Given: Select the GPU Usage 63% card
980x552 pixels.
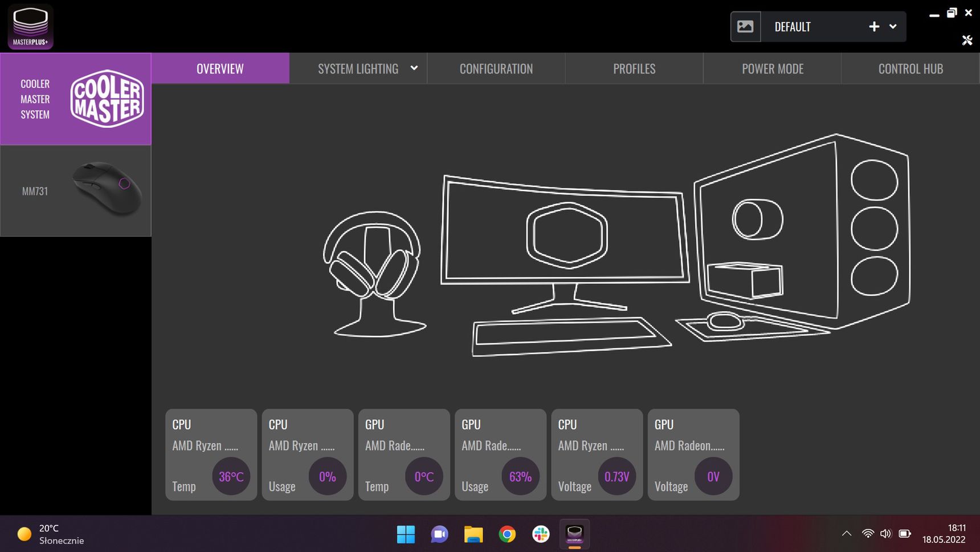Looking at the screenshot, I should [x=501, y=454].
